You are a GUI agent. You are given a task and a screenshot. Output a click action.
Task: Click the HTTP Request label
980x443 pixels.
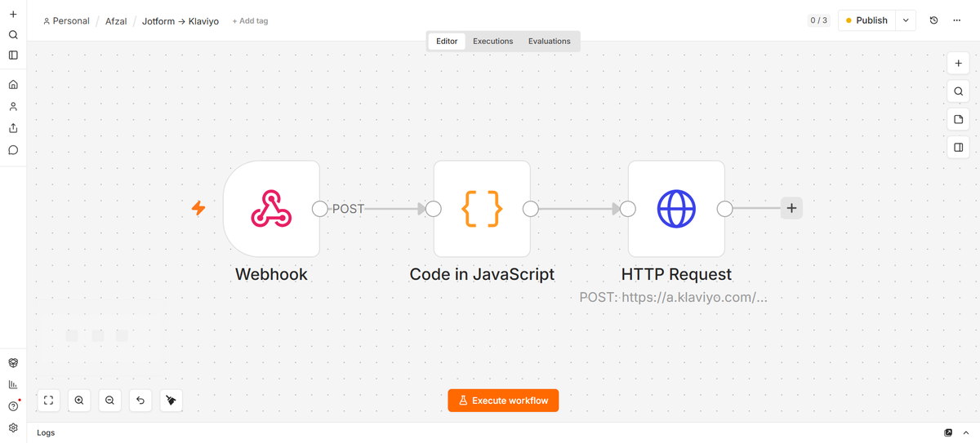click(676, 274)
